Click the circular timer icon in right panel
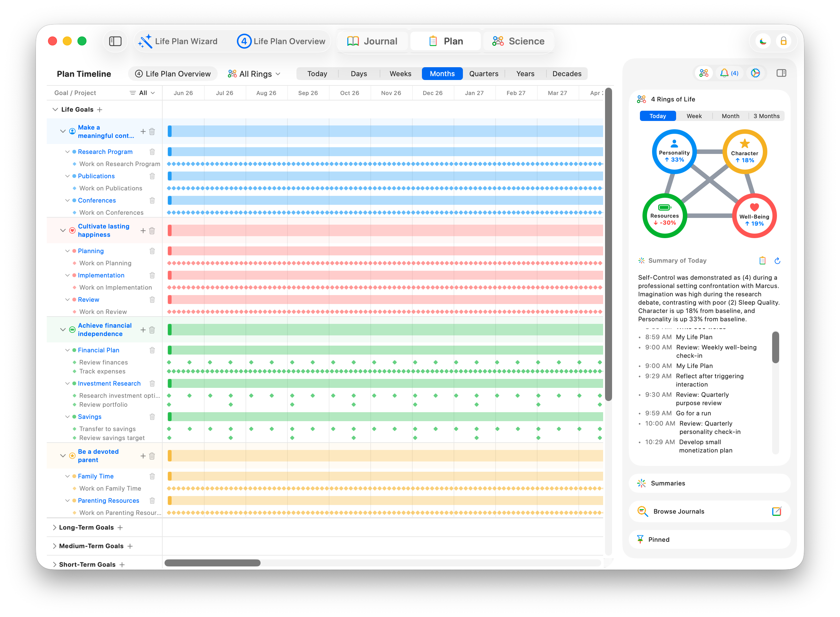The image size is (840, 617). click(x=755, y=73)
